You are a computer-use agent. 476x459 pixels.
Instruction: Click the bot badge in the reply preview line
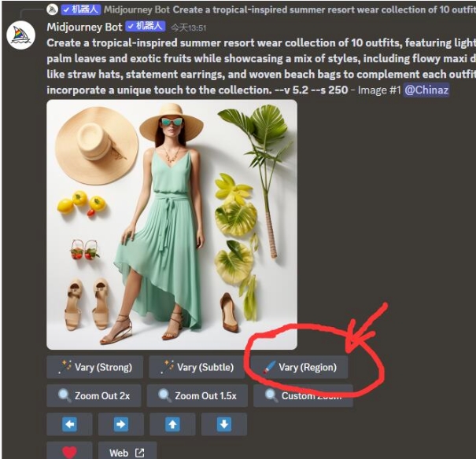pyautogui.click(x=81, y=9)
